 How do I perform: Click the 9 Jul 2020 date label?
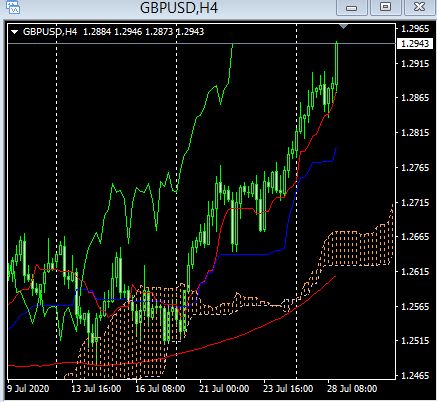28,389
